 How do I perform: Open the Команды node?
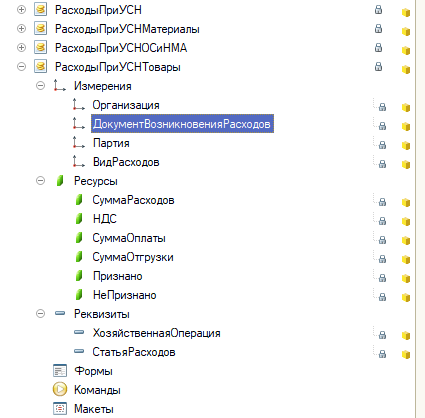(97, 390)
